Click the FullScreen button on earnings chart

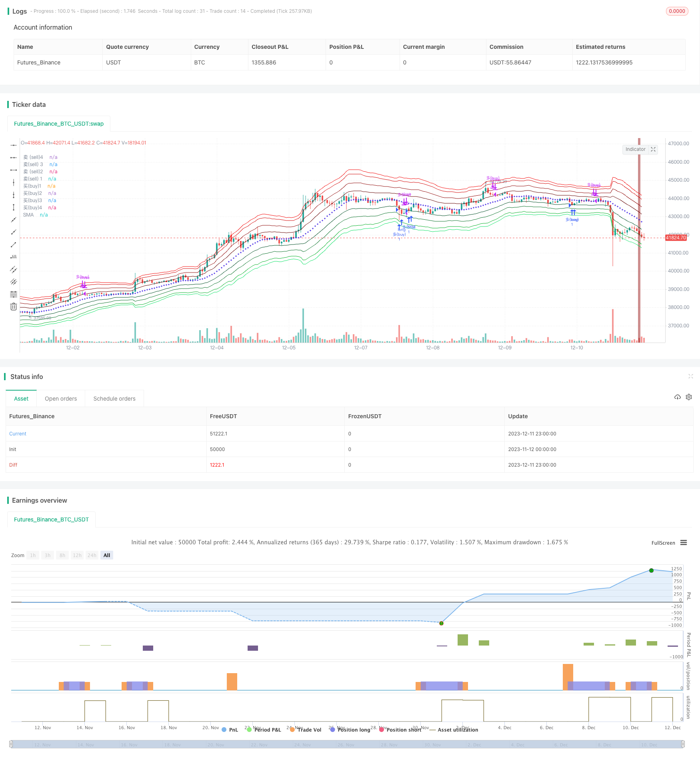pos(663,543)
